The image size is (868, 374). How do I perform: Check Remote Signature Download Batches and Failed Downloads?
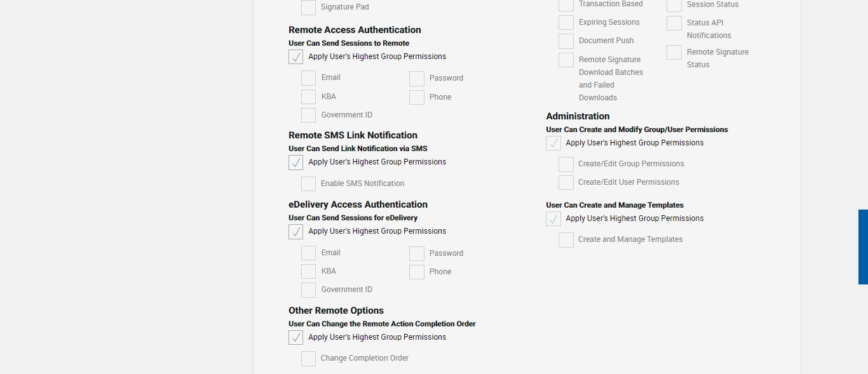[566, 60]
